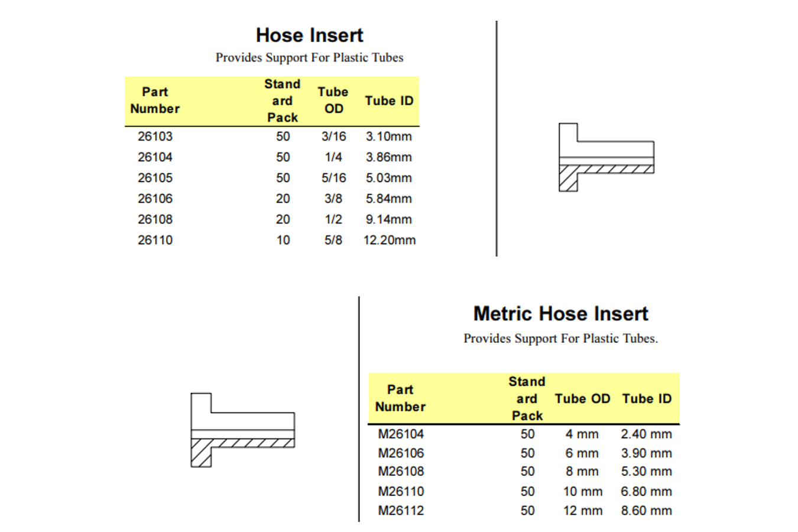Click part number 26106
Viewport: 798px width, 532px height.
click(x=155, y=199)
